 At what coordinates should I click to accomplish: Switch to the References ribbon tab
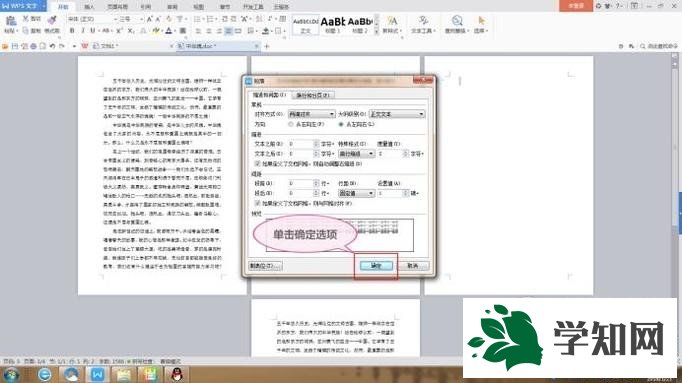tap(146, 7)
